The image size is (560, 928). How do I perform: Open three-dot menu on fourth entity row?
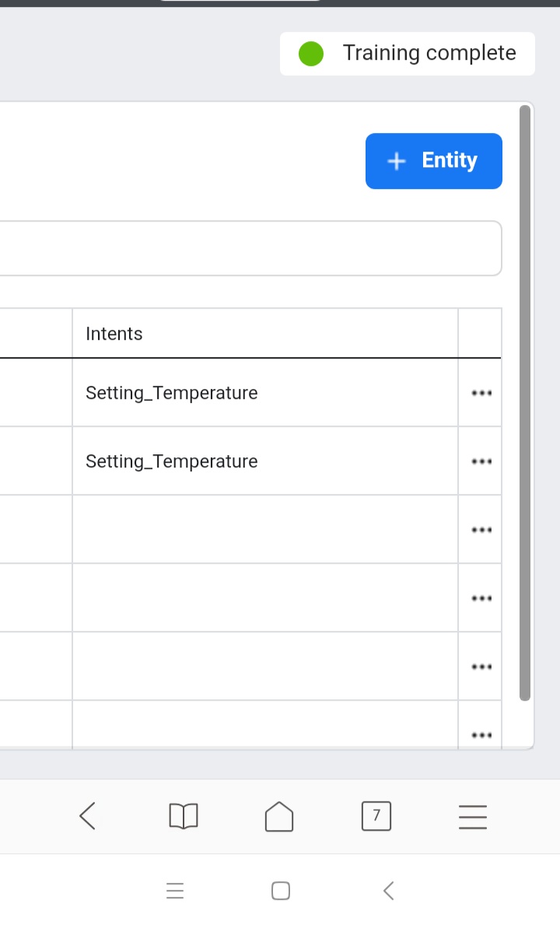481,598
